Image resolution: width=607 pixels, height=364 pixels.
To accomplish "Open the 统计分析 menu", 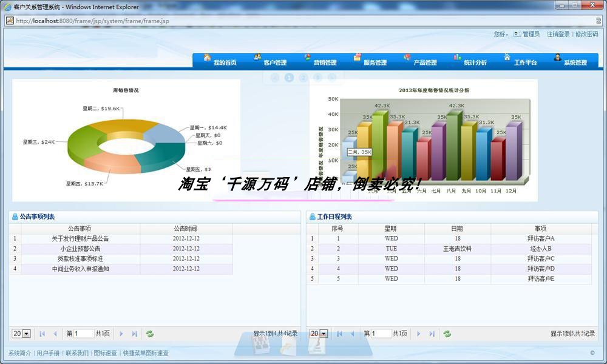I will [470, 61].
